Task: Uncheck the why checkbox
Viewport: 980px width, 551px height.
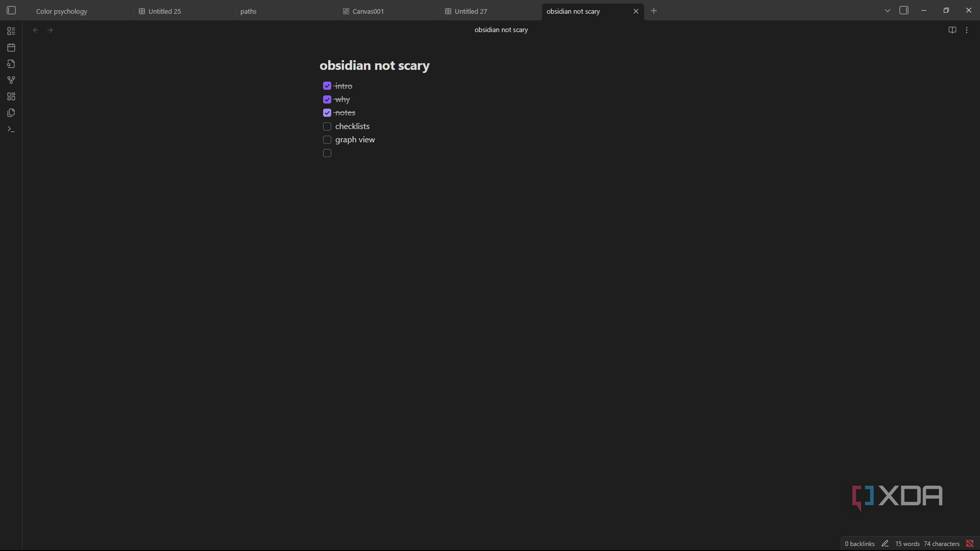Action: 327,99
